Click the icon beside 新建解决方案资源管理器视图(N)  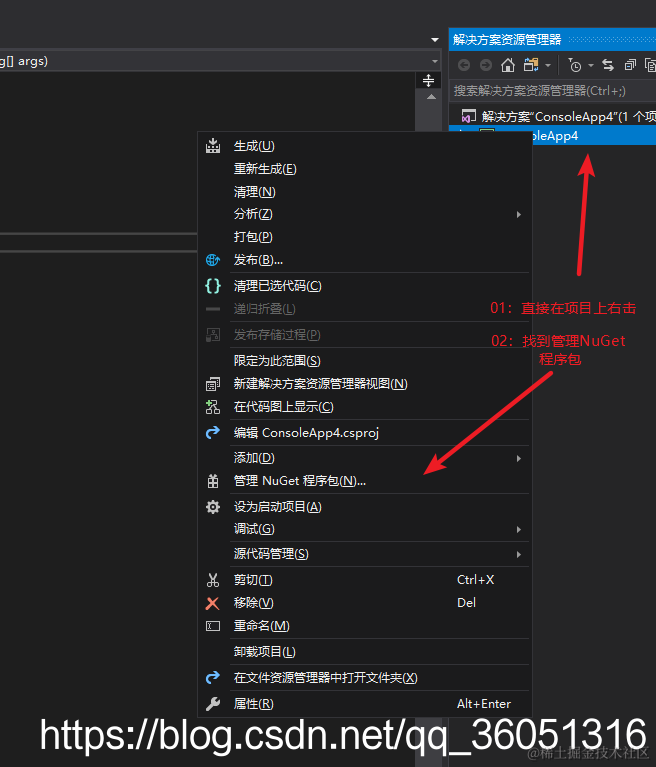pyautogui.click(x=213, y=384)
